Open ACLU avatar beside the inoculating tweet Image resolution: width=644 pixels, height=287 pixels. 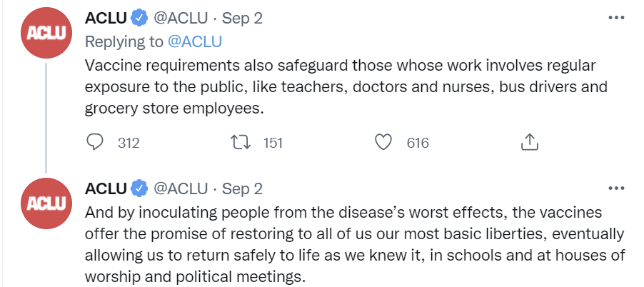pyautogui.click(x=46, y=203)
